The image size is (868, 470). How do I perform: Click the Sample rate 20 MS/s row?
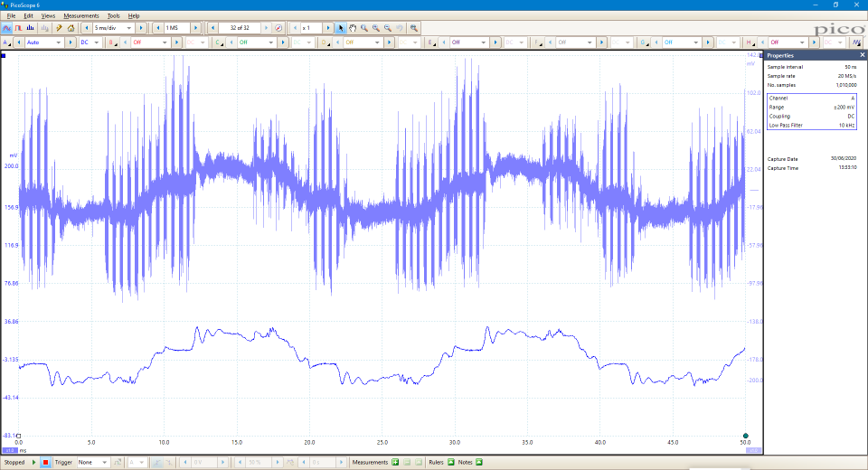[812, 76]
